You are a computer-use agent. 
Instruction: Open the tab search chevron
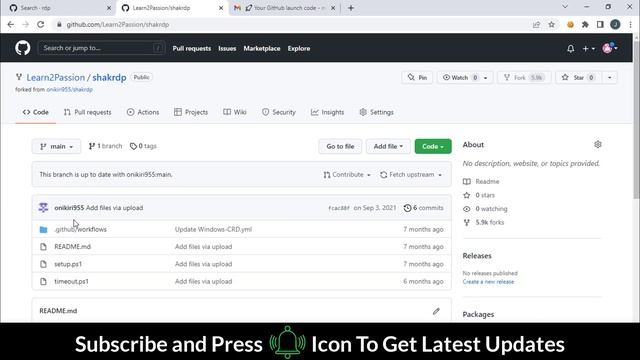565,7
